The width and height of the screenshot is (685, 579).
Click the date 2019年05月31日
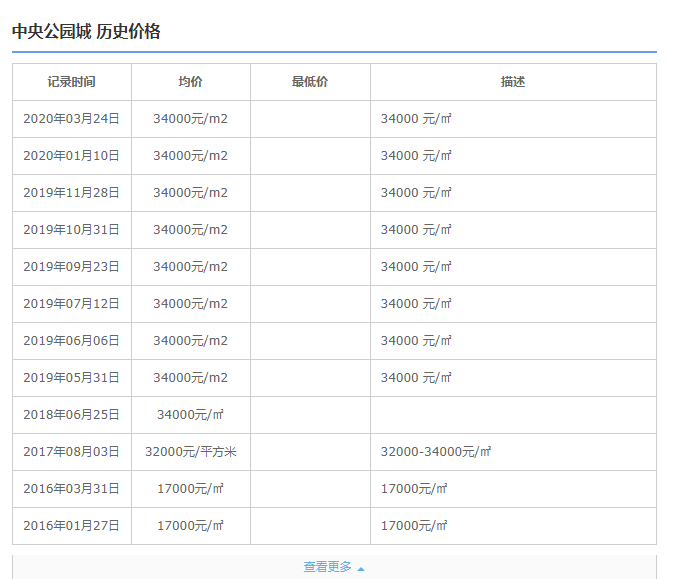(71, 378)
